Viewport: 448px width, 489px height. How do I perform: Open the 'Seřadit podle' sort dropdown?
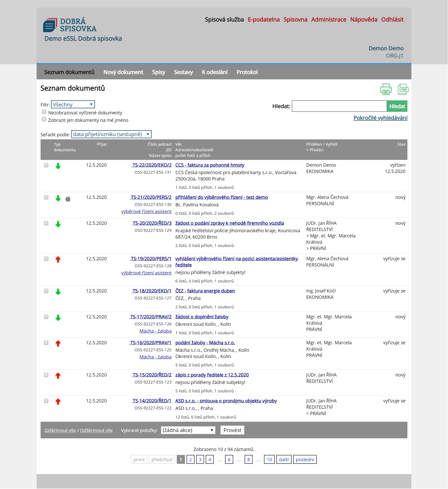click(111, 134)
